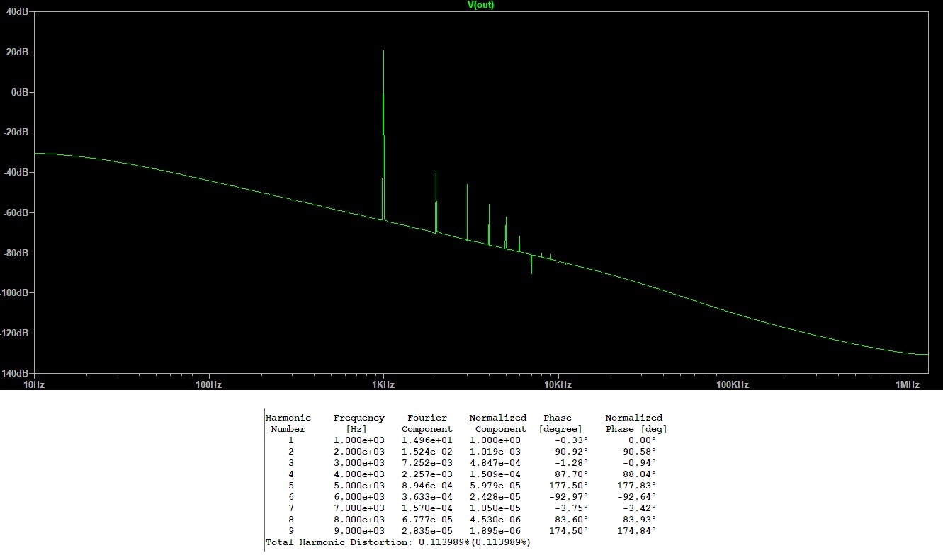Click the -60dB axis label
Viewport: 943px width, 560px height.
pos(14,212)
